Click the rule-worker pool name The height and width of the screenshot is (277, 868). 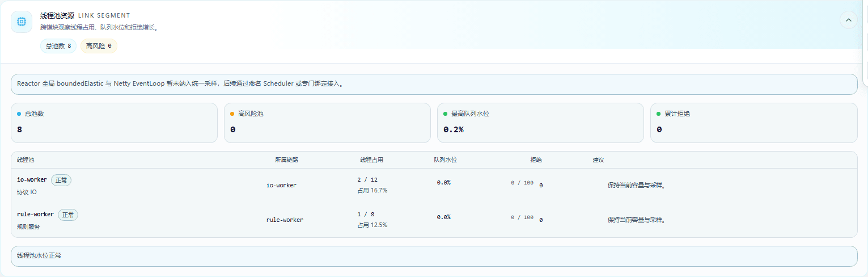35,215
